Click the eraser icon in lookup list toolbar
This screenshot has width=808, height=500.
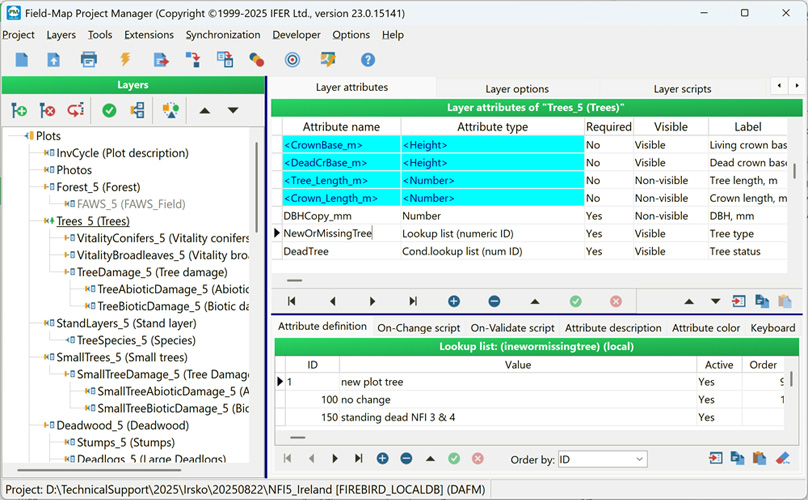pos(783,458)
